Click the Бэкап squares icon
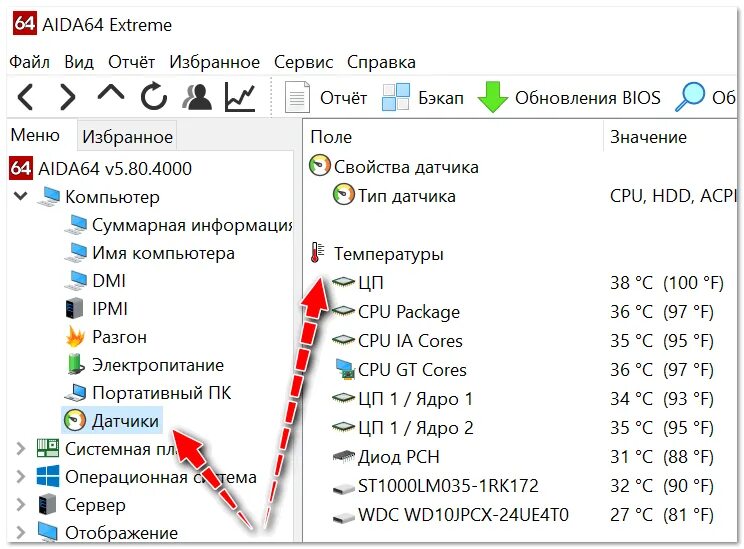 coord(396,97)
